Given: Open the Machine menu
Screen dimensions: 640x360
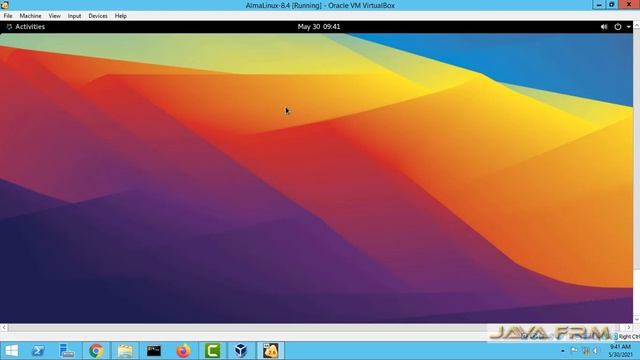Looking at the screenshot, I should [x=31, y=16].
